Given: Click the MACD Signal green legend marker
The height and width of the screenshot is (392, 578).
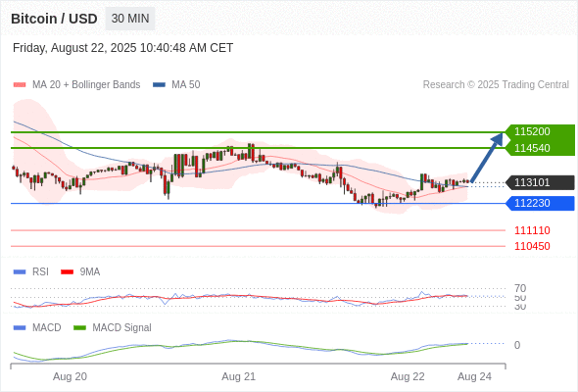Looking at the screenshot, I should point(79,328).
